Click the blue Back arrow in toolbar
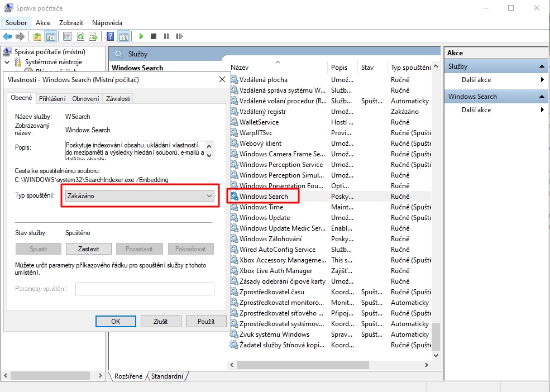 (7, 36)
